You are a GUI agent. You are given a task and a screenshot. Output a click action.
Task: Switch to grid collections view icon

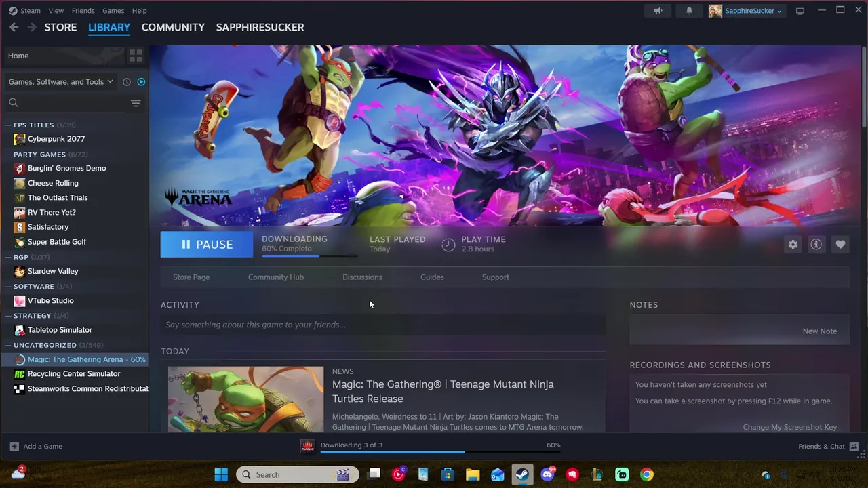click(136, 56)
